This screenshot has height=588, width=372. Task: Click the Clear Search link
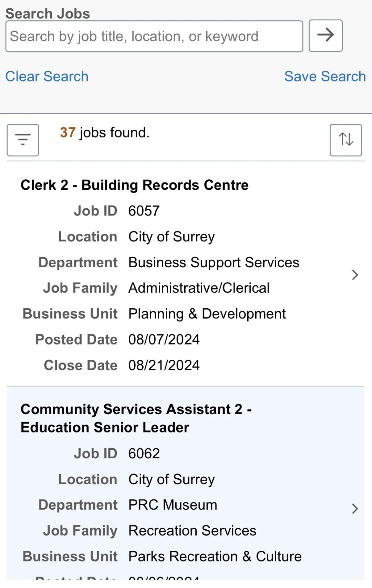click(47, 76)
